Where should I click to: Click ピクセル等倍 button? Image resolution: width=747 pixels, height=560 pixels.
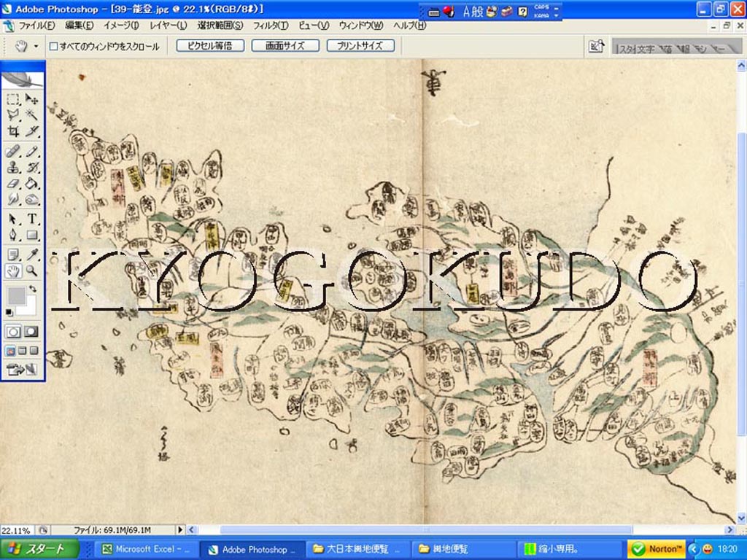pos(210,46)
